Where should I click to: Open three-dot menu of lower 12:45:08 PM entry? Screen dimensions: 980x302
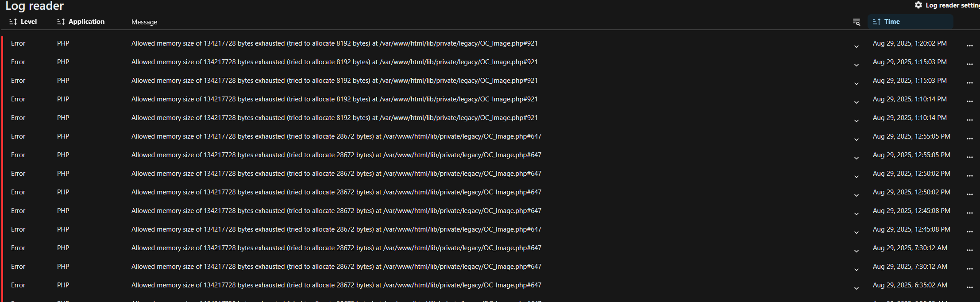coord(970,232)
